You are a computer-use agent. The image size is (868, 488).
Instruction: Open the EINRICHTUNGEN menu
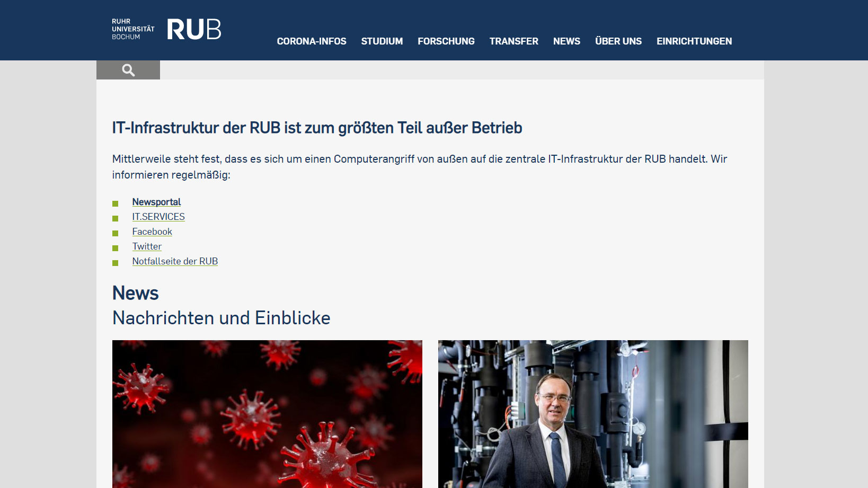click(694, 41)
